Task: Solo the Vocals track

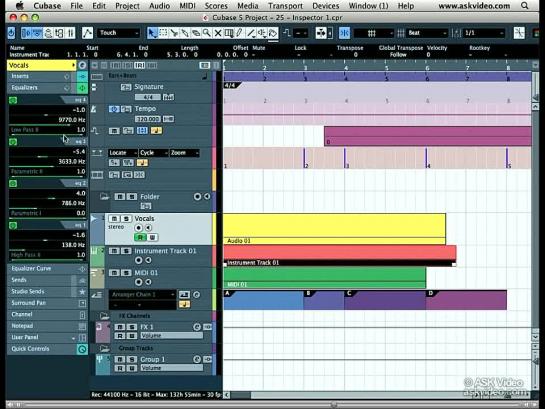Action: pos(126,219)
